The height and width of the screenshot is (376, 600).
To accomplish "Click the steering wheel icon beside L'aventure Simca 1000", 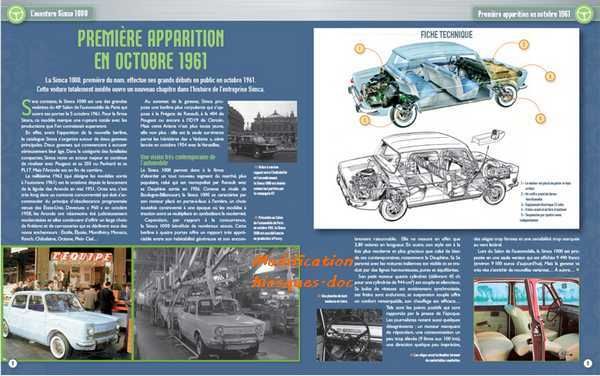I will 16,14.
